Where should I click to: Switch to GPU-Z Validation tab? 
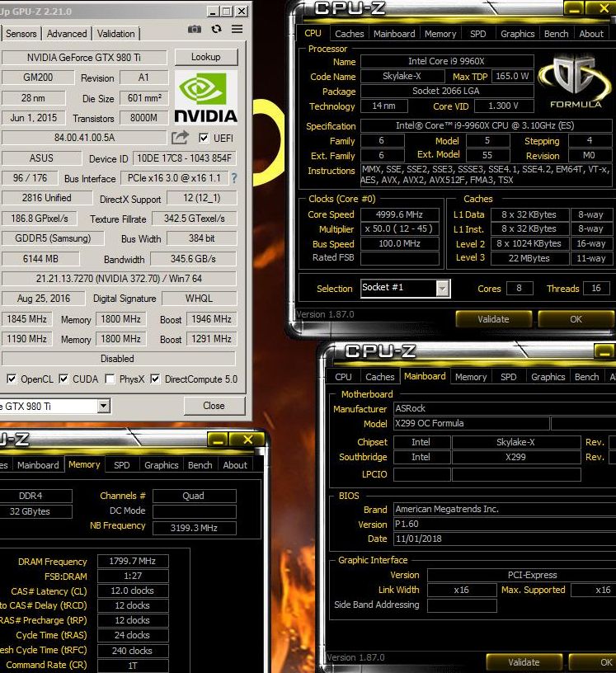tap(115, 34)
